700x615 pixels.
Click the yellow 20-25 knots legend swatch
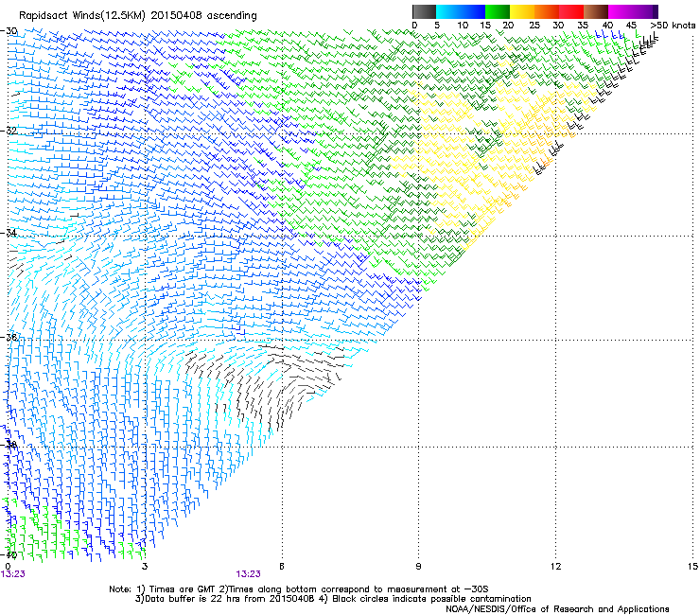pyautogui.click(x=522, y=11)
